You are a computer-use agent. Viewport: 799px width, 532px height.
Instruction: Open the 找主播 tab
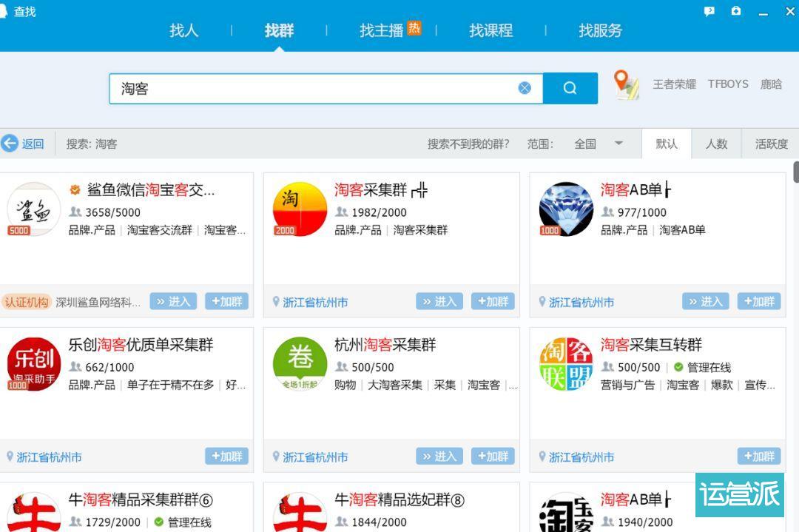tap(381, 30)
